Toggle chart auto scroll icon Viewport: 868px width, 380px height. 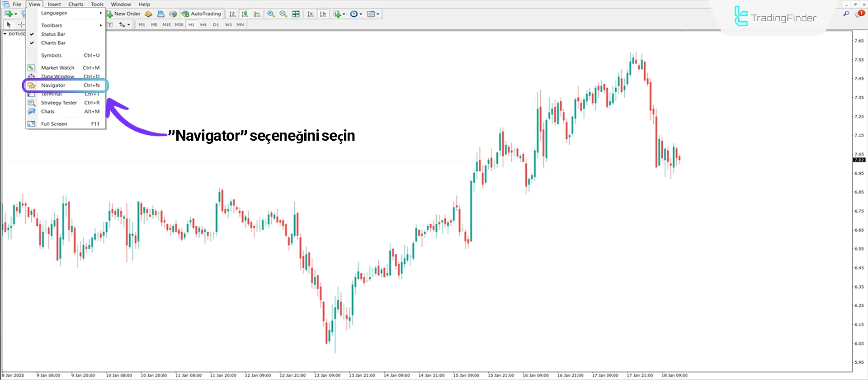point(310,14)
